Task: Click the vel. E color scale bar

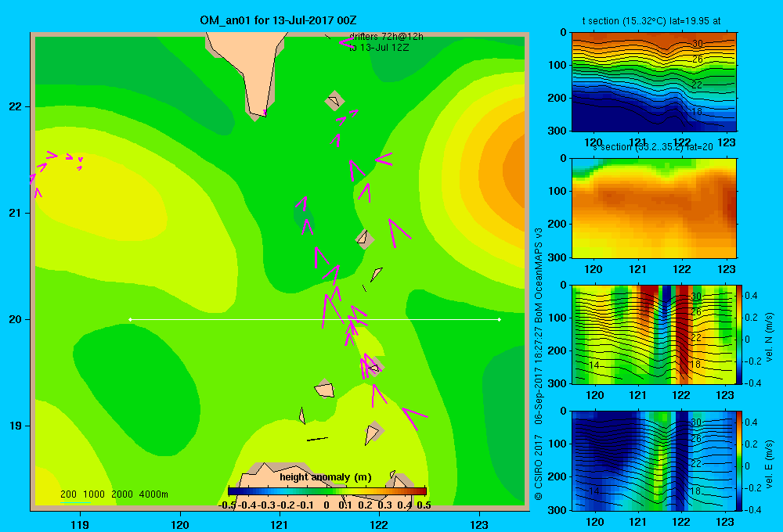Action: pyautogui.click(x=739, y=461)
